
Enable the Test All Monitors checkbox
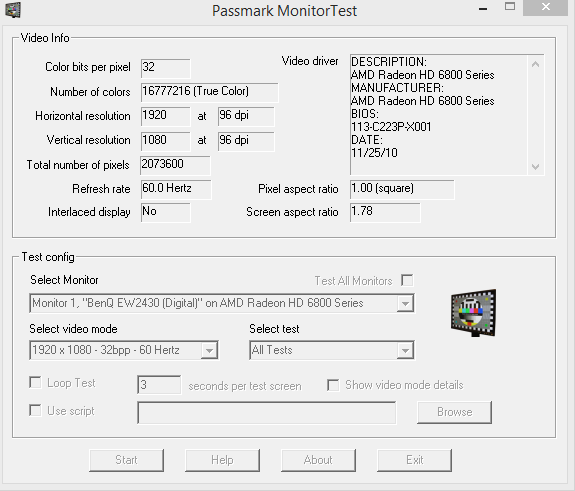(x=407, y=281)
